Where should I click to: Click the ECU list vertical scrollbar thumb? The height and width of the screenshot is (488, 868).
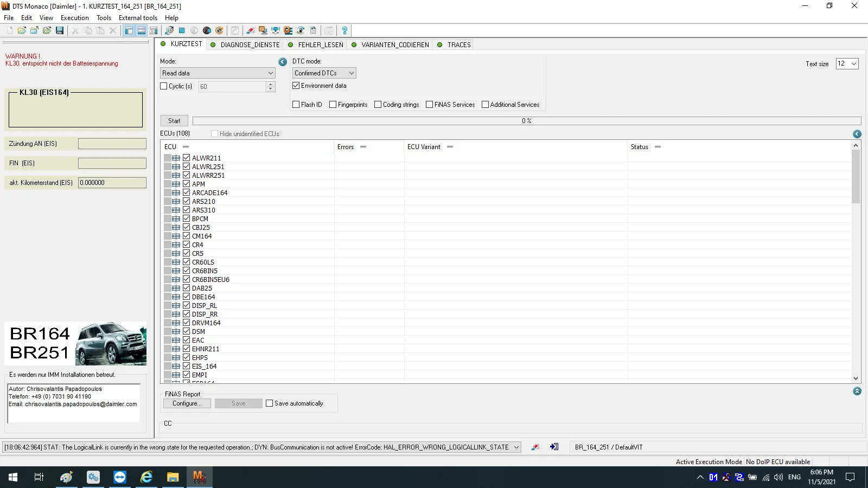click(856, 176)
